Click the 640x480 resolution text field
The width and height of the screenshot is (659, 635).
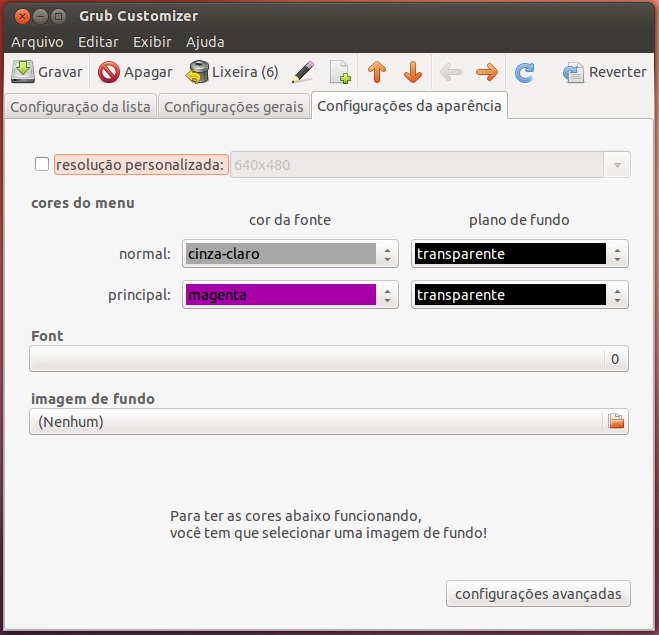(x=417, y=165)
